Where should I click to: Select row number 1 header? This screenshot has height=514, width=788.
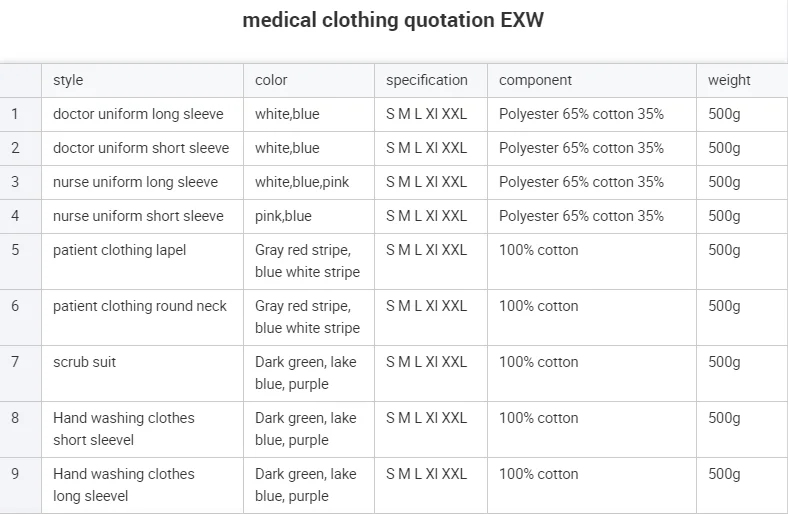(21, 115)
